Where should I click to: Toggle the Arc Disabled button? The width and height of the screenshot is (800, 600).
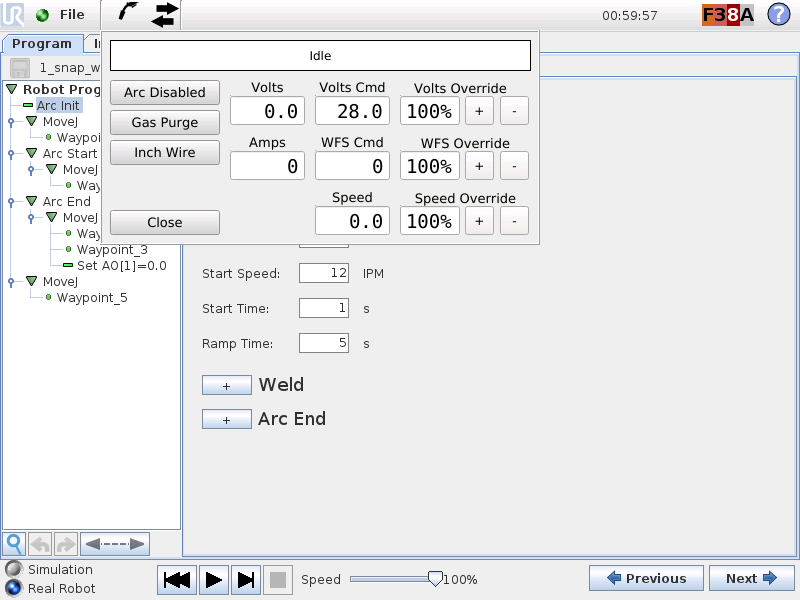tap(164, 92)
